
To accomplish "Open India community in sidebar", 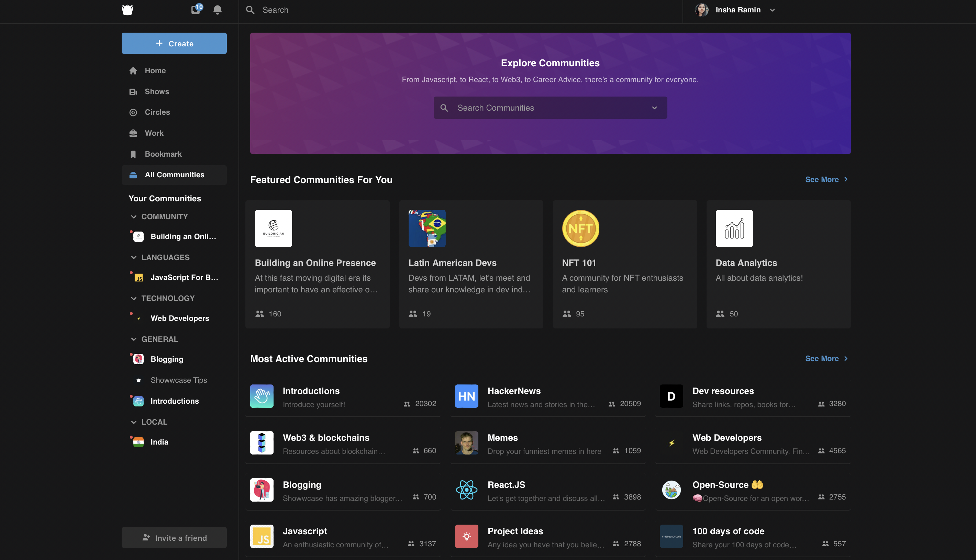I will coord(174,442).
